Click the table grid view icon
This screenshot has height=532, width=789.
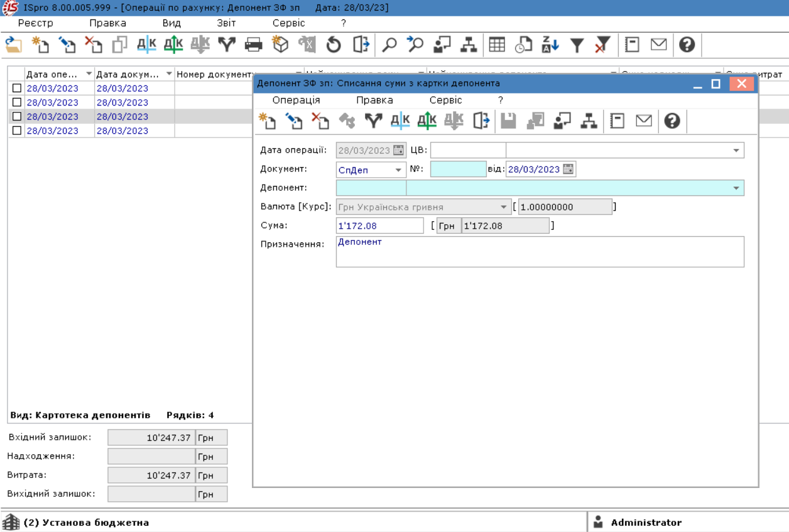pos(497,45)
